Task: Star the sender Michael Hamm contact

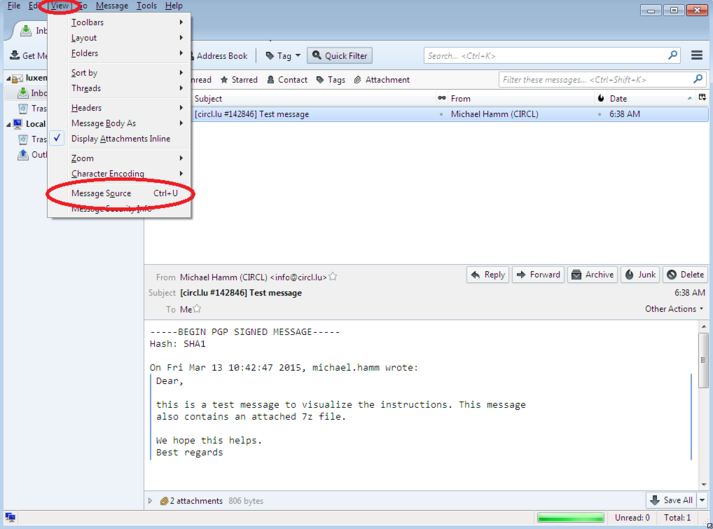Action: 333,277
